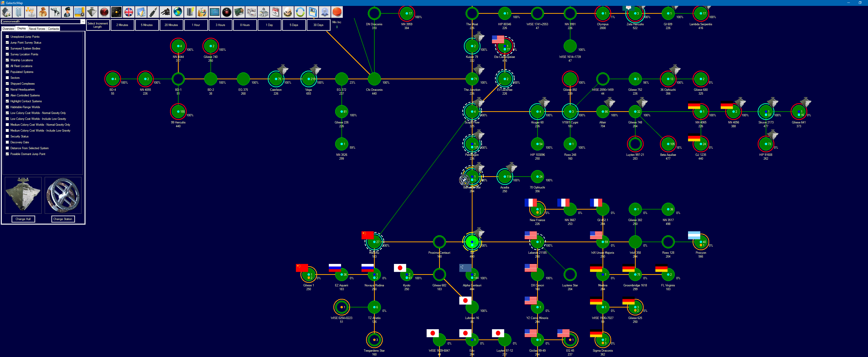Click the blueprint with pencil toolbar icon
This screenshot has height=357, width=868.
(x=141, y=12)
